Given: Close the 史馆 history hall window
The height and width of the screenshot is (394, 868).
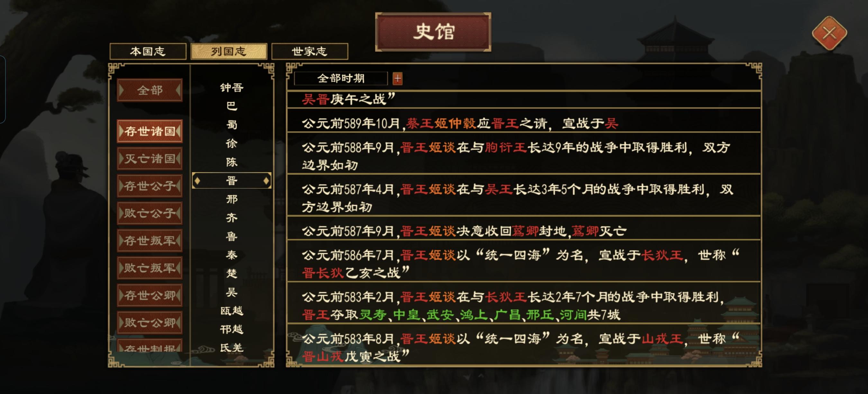Looking at the screenshot, I should pos(829,33).
